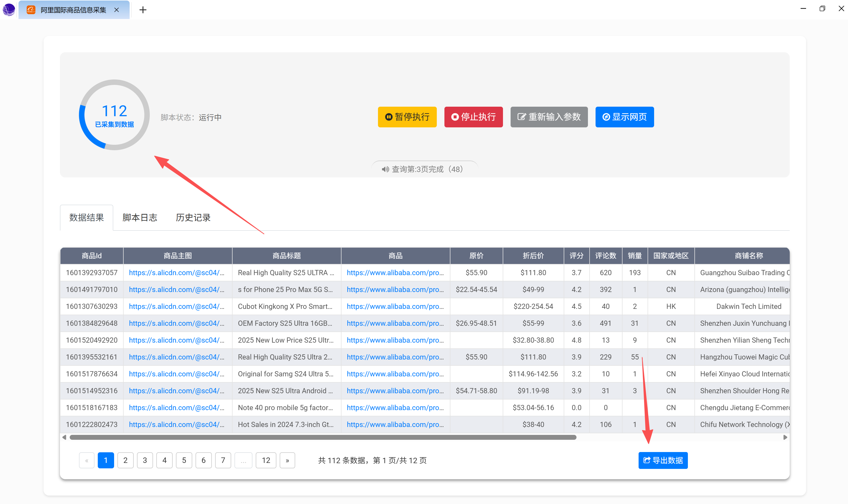Select title 'OEM Factory S25 Ultra 16GB...'
Viewport: 848px width, 504px height.
tap(285, 323)
